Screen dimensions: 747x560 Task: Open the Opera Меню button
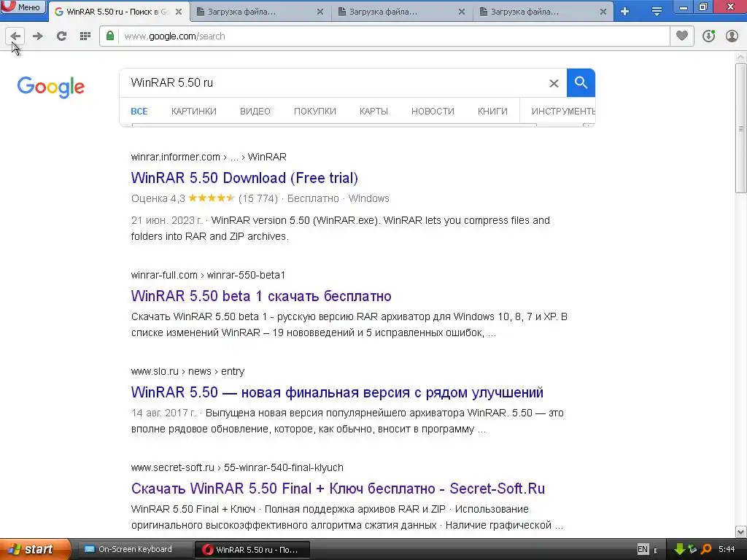pos(23,7)
